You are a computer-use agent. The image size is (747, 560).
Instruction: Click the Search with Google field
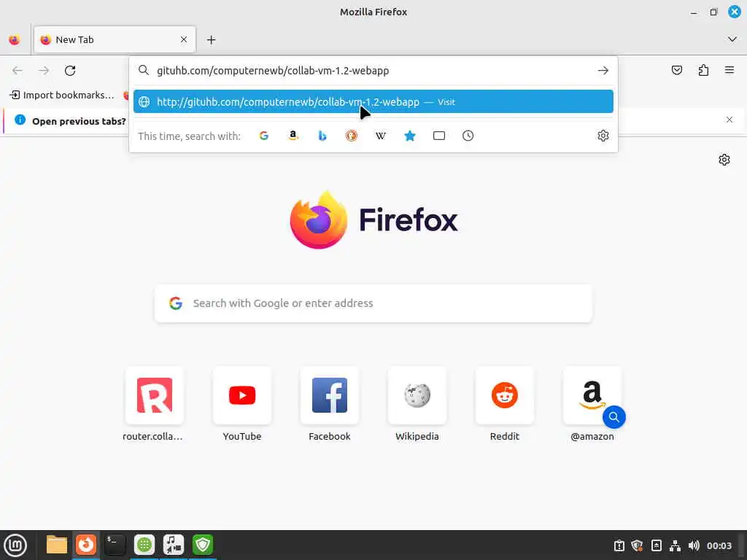tap(373, 303)
